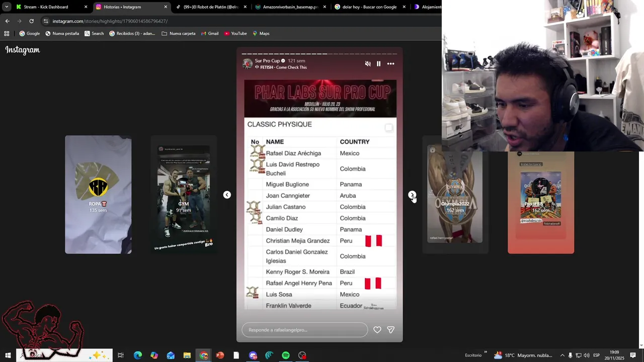Pause the playing story
Screen dimensions: 644x362
tap(379, 64)
